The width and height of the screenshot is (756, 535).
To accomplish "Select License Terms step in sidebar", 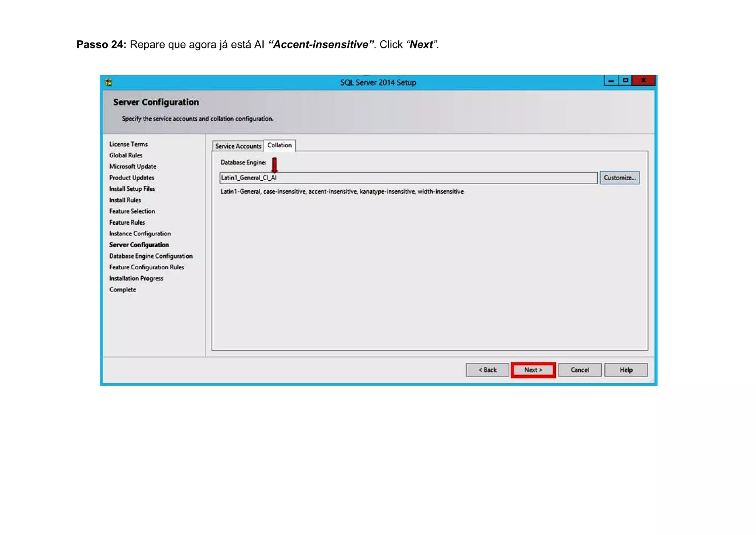I will [x=128, y=144].
